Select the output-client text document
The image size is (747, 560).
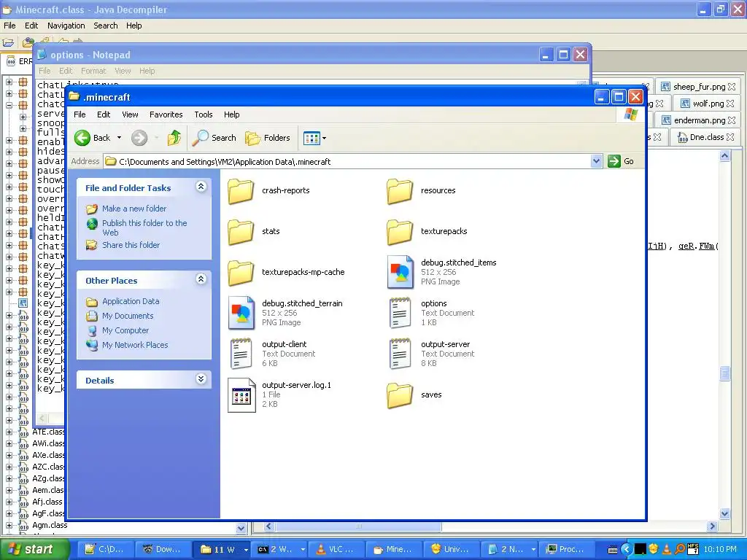pos(272,354)
